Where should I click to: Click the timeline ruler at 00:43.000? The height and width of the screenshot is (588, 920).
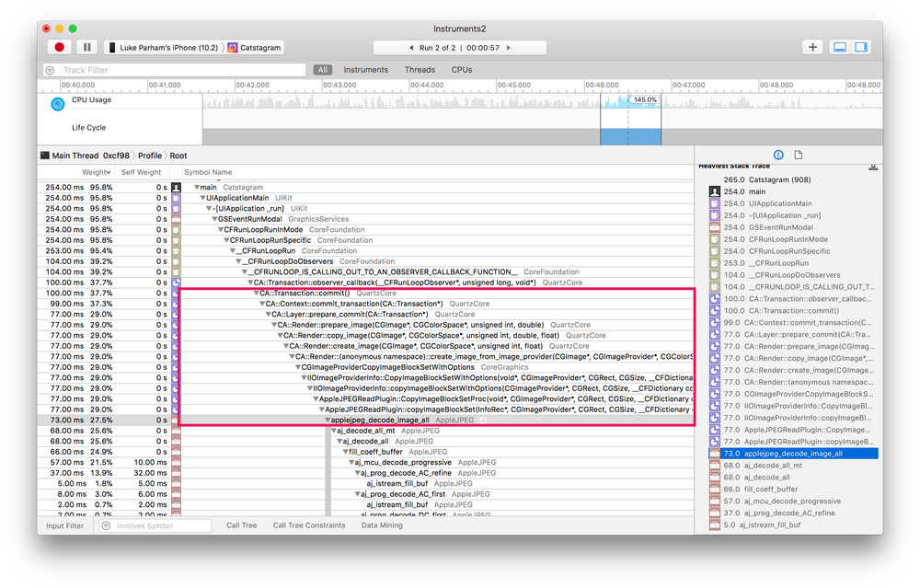[x=339, y=85]
